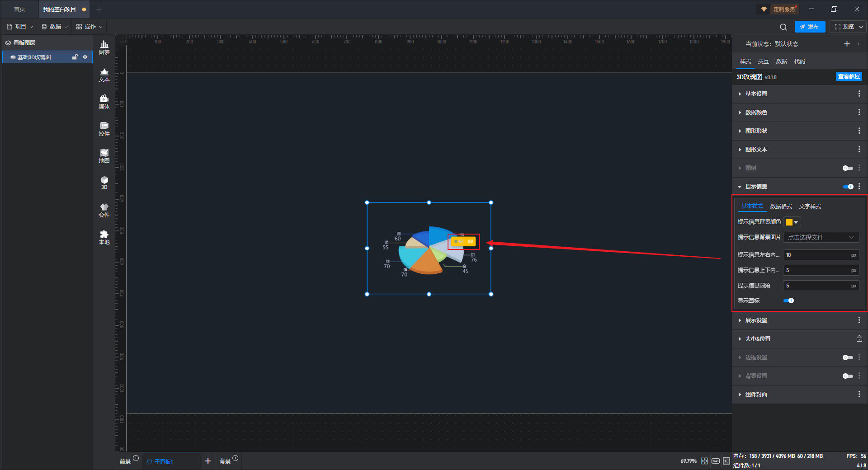The width and height of the screenshot is (868, 470).
Task: Open more options for 数据颜色
Action: [859, 112]
